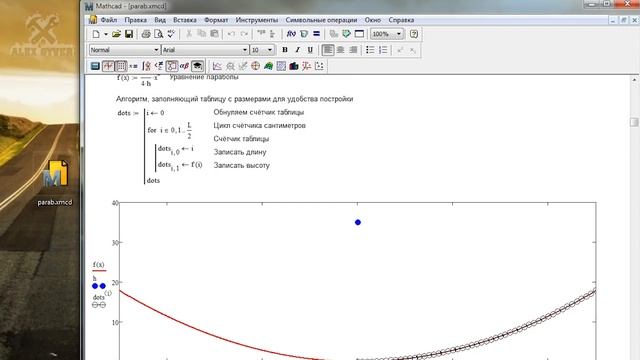Align text left
This screenshot has height=360, width=640.
pos(328,50)
